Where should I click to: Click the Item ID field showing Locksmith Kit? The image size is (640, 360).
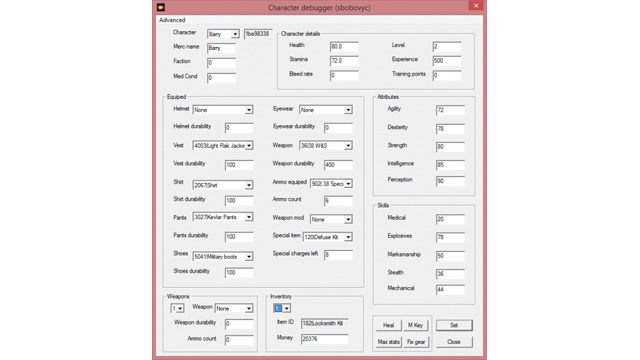(x=324, y=323)
